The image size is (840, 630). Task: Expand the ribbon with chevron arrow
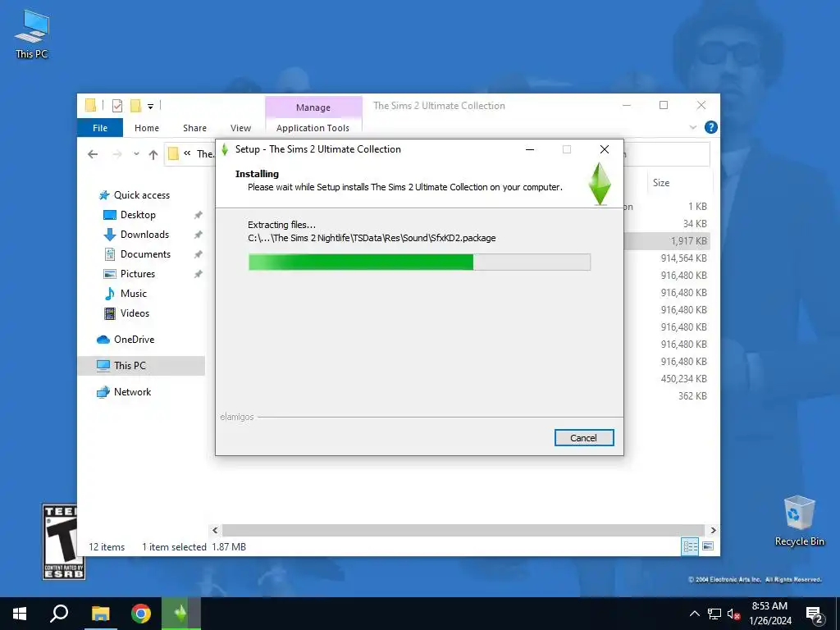pos(692,127)
